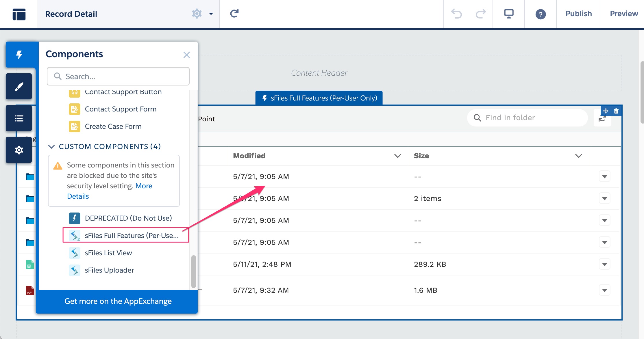Click the 5/11/21, 2:48 PM date cell
644x339 pixels.
[262, 264]
